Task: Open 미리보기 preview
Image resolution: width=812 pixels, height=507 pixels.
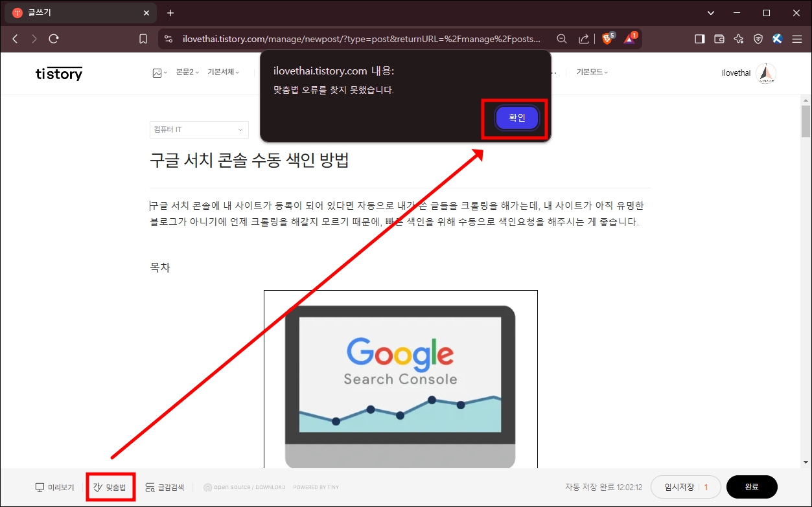Action: click(x=54, y=487)
